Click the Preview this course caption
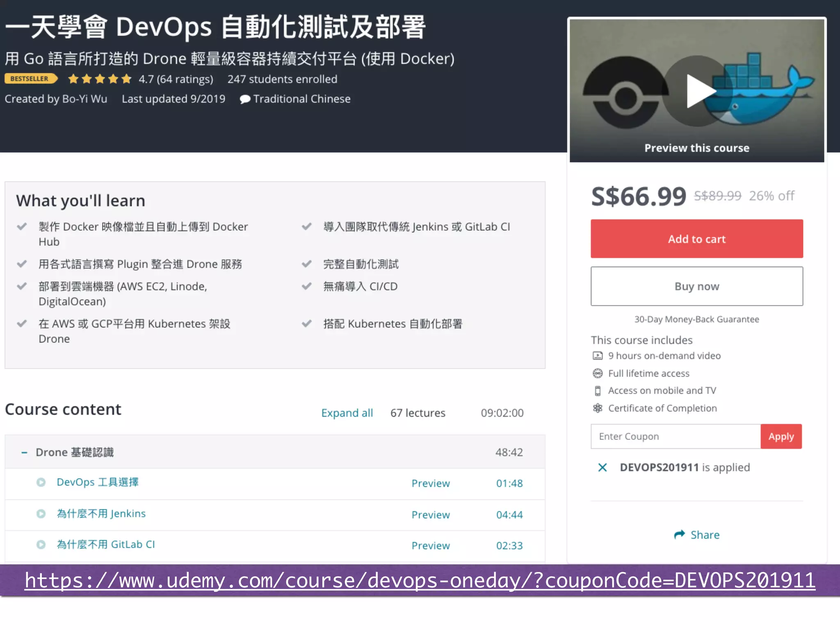The height and width of the screenshot is (630, 840). point(697,148)
